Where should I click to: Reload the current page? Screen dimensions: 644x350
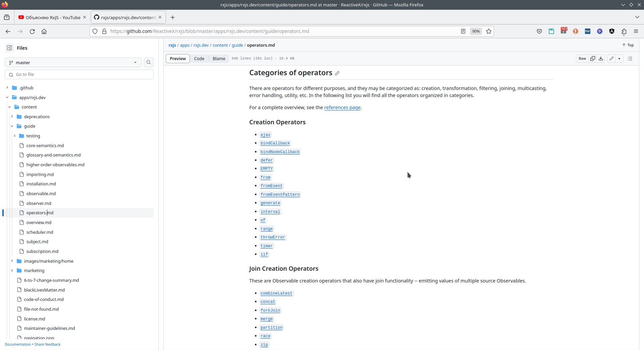(x=32, y=31)
